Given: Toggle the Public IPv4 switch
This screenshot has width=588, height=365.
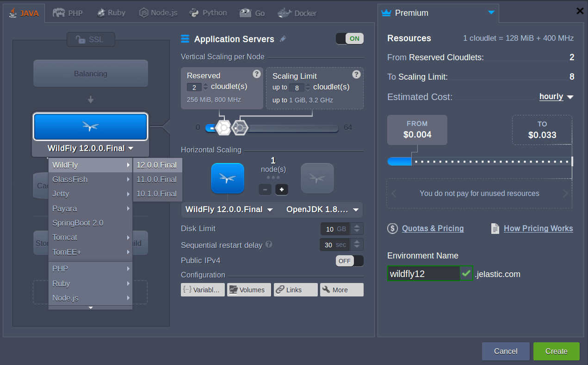Looking at the screenshot, I should 350,261.
